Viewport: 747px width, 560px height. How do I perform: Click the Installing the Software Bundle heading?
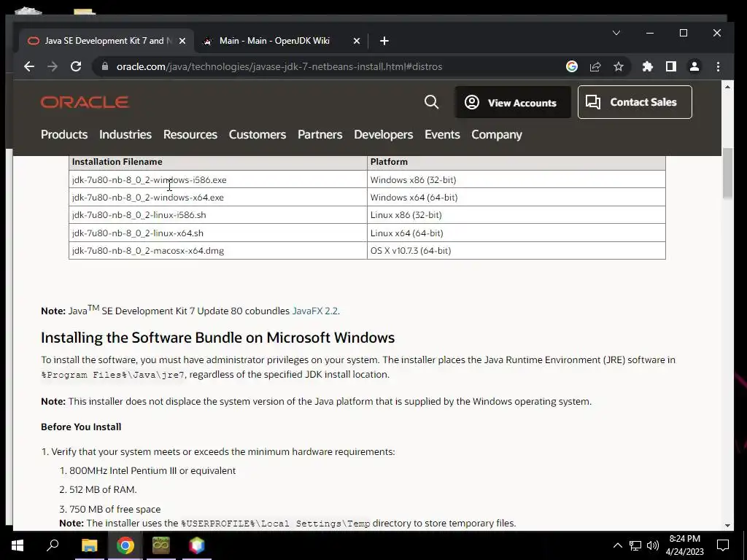tap(217, 338)
